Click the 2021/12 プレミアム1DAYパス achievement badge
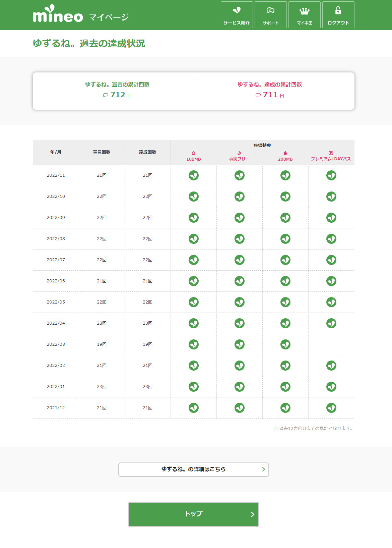 (331, 408)
